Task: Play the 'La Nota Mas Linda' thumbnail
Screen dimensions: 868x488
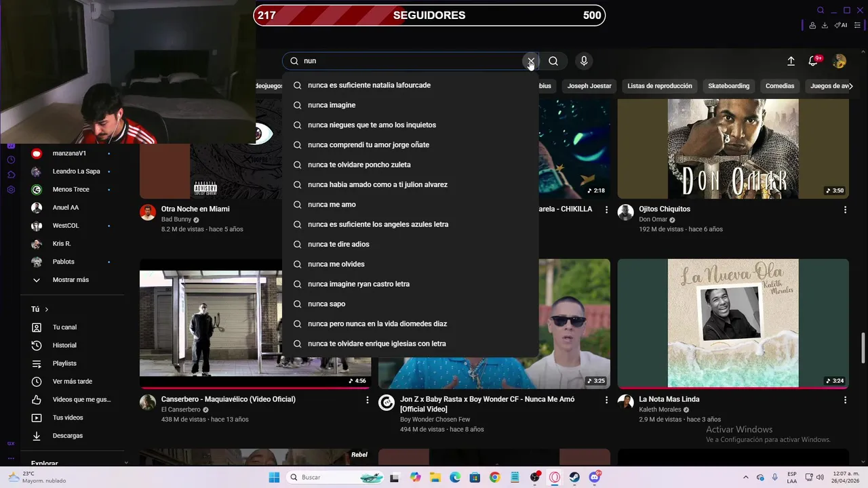Action: pyautogui.click(x=733, y=323)
